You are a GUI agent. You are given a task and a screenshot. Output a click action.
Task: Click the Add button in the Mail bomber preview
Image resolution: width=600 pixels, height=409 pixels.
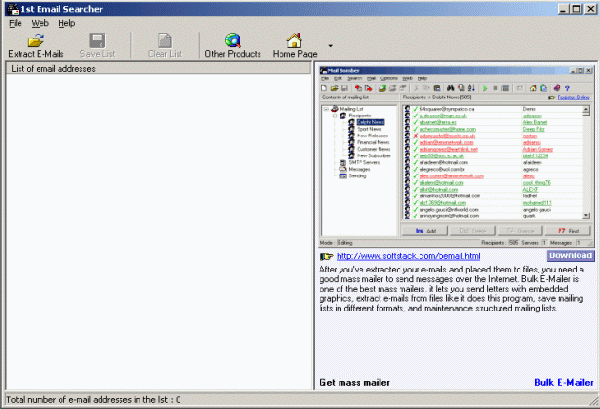tap(429, 230)
